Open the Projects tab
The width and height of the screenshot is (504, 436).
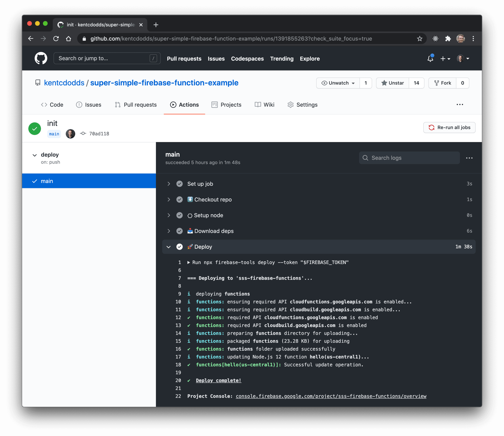point(226,105)
